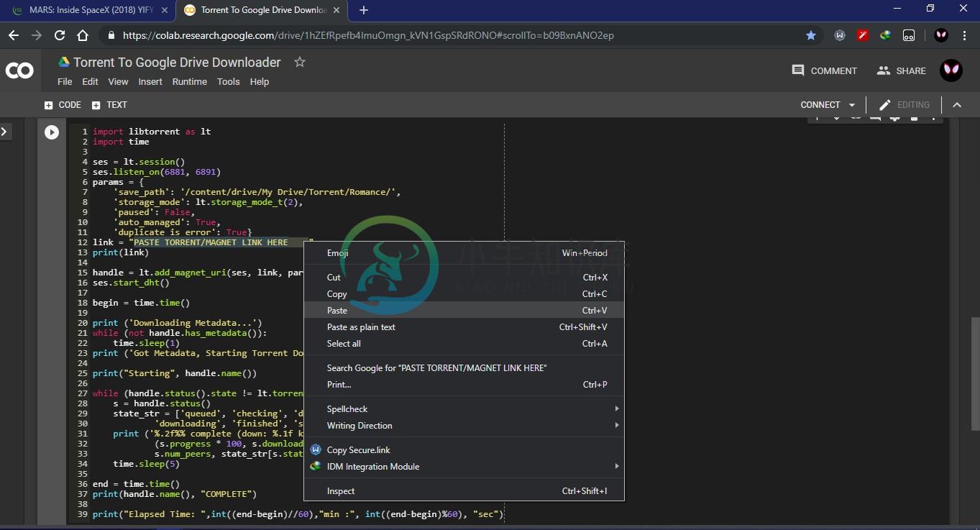The image size is (980, 530).
Task: Choose Select all in the context menu
Action: [x=464, y=344]
